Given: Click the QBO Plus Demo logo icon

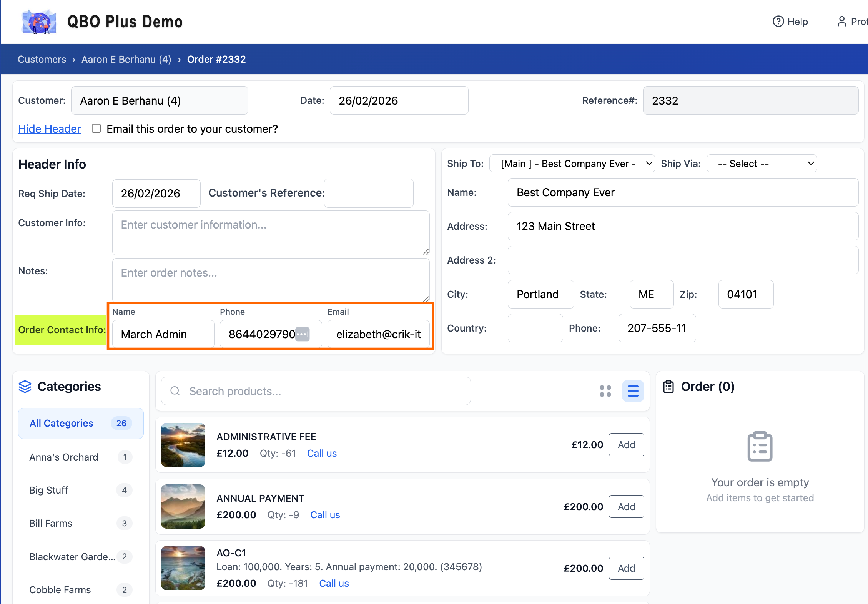Looking at the screenshot, I should coord(39,22).
